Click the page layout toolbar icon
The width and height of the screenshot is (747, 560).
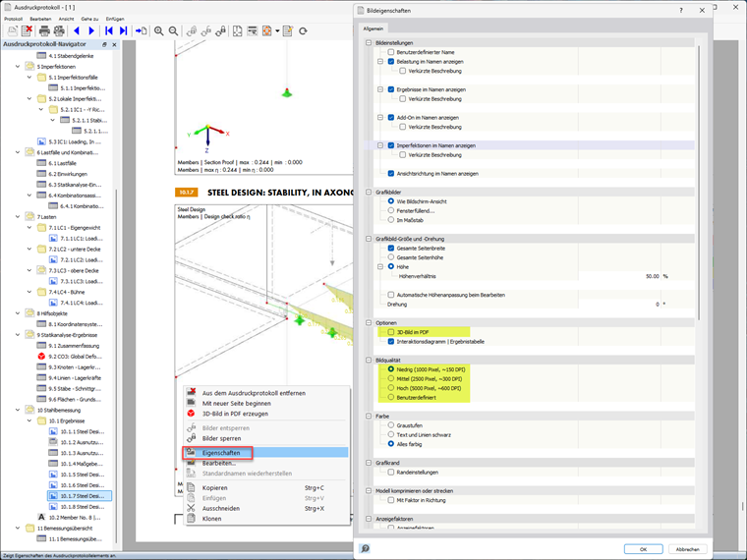pos(237,31)
